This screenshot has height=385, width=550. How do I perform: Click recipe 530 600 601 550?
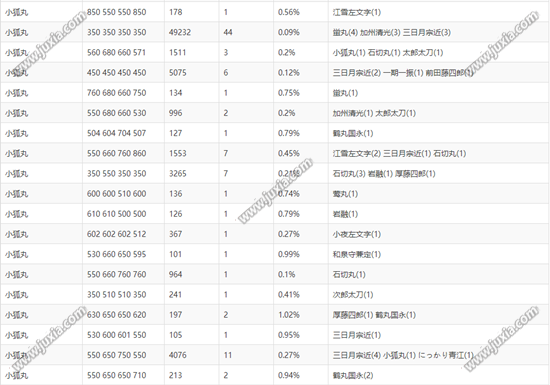click(x=116, y=335)
